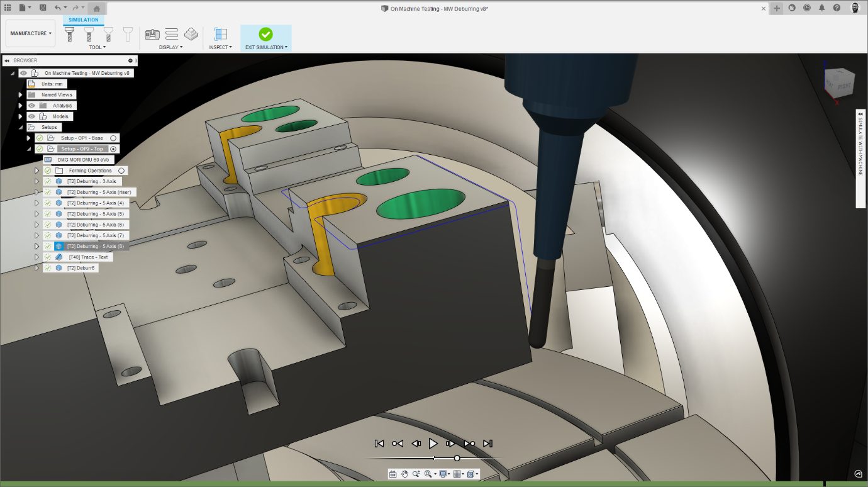
Task: Select the Stock display icon in DISPLAY group
Action: (191, 33)
